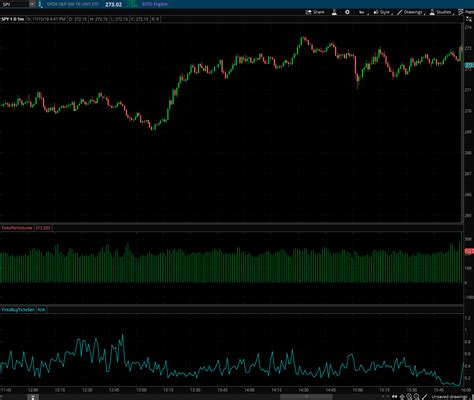The image size is (474, 400).
Task: Open the Style menu
Action: (382, 12)
